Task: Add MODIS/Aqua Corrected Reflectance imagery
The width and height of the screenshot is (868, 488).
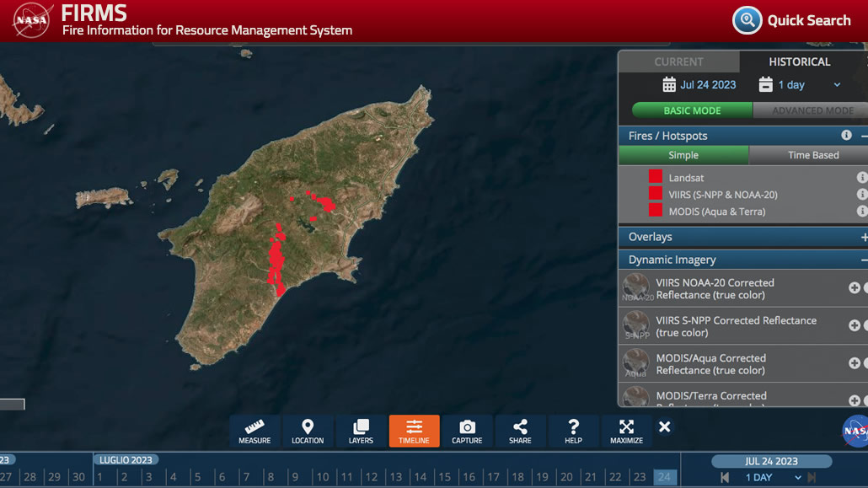Action: click(x=855, y=362)
